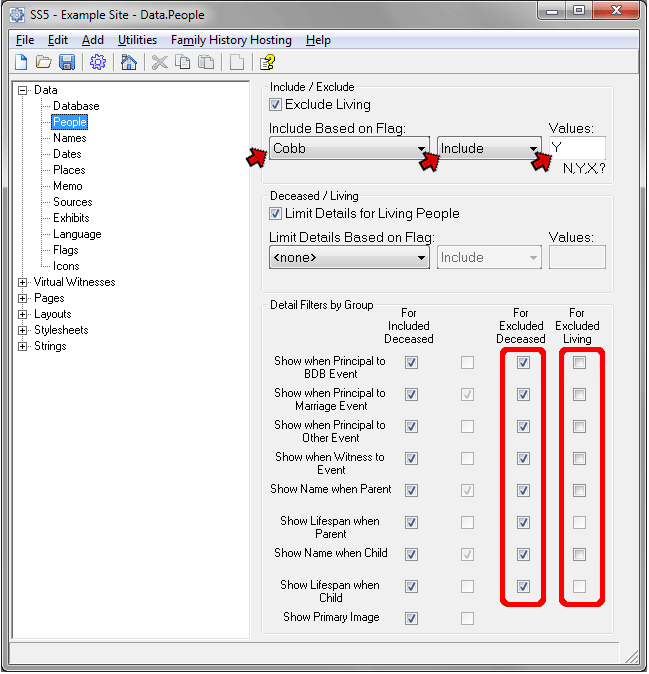Click the gear icon in the toolbar
This screenshot has width=649, height=674.
(x=97, y=63)
